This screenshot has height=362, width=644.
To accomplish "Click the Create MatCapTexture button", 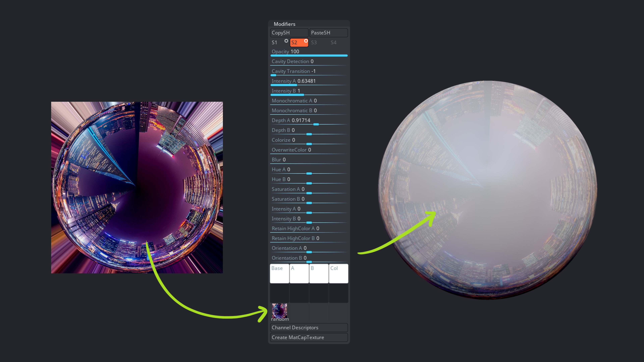I will [309, 338].
